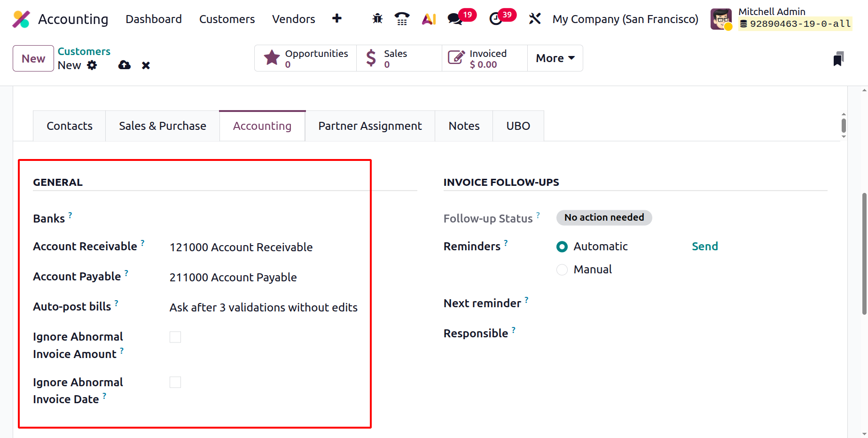Save the record manually via the cloud icon
Image resolution: width=868 pixels, height=438 pixels.
click(x=125, y=65)
